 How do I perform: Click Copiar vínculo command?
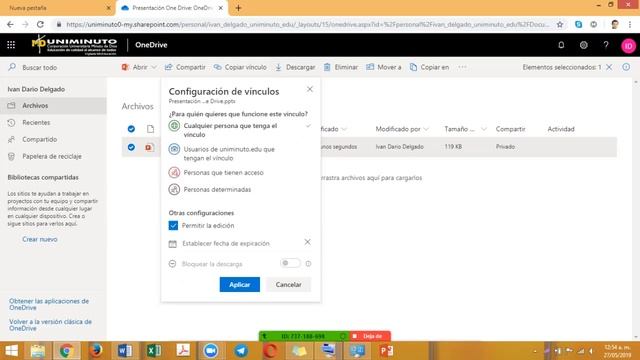(x=240, y=67)
